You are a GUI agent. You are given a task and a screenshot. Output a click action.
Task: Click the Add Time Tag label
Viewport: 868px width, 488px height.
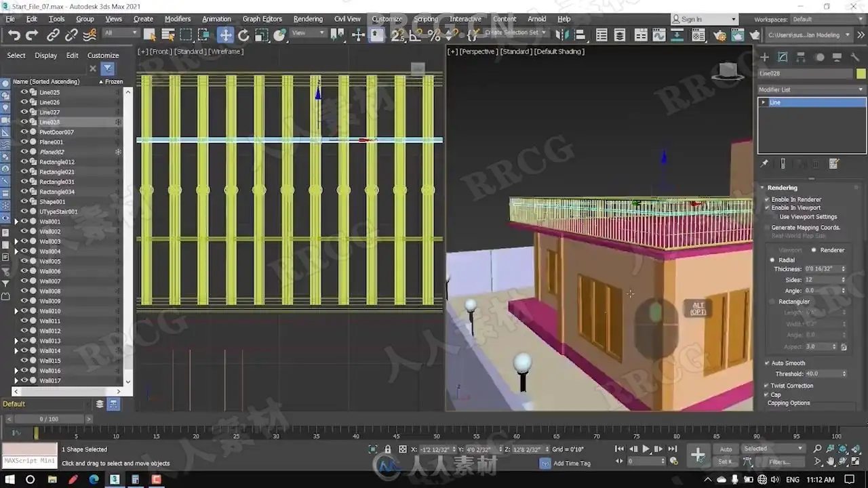(572, 464)
